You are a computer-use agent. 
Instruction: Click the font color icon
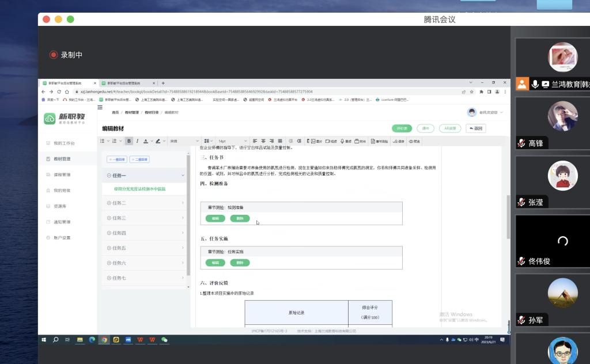point(146,141)
